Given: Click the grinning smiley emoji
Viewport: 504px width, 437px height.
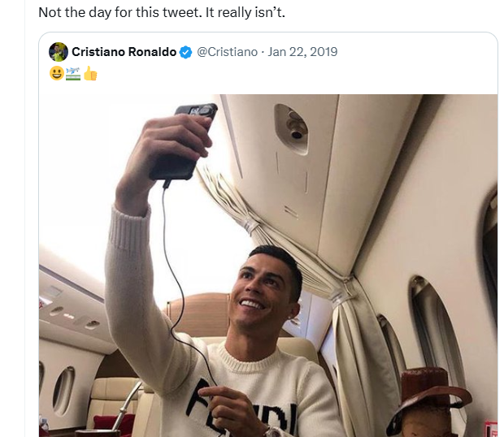Looking at the screenshot, I should 56,73.
